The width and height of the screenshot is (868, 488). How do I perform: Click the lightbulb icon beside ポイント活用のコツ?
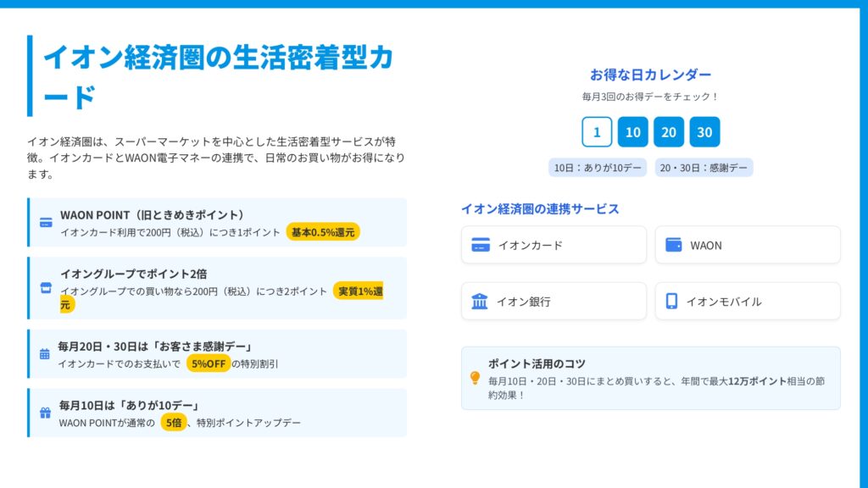tap(475, 378)
